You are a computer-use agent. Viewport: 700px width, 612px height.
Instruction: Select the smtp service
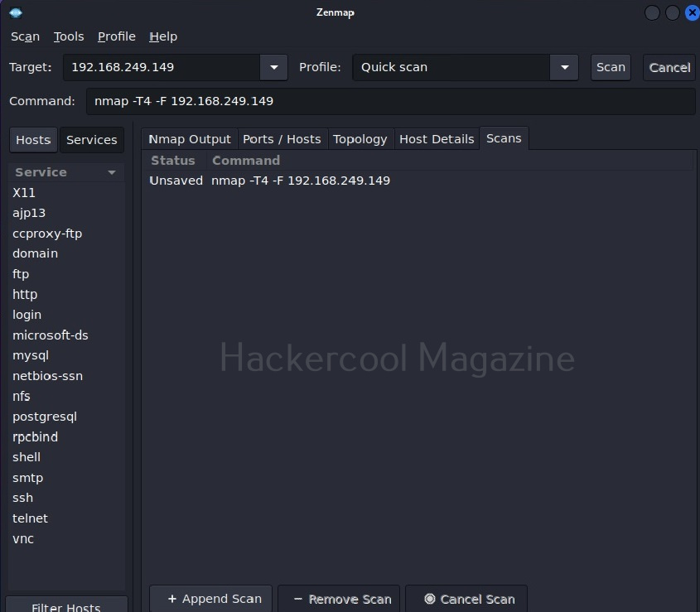[66, 478]
